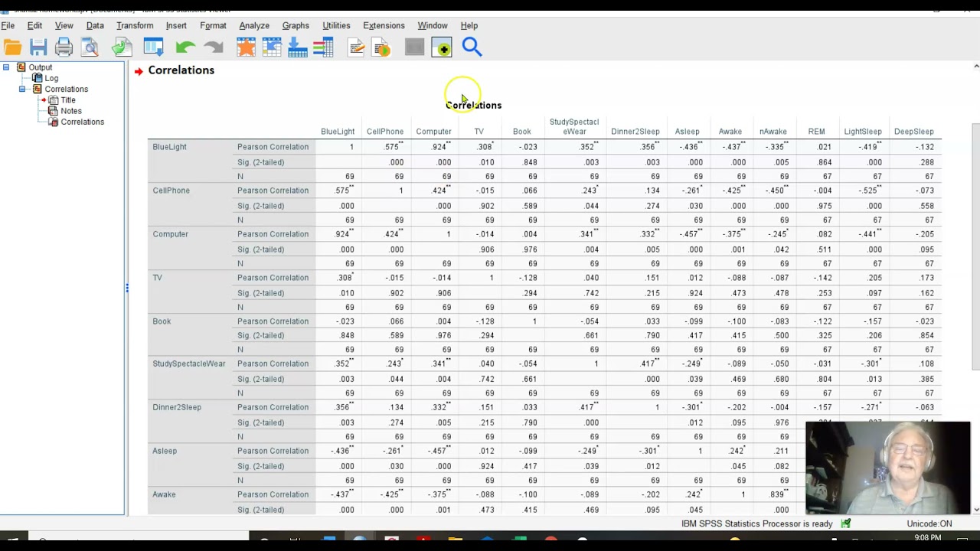The image size is (980, 551).
Task: Collapse the Output node in the outline
Action: click(6, 67)
